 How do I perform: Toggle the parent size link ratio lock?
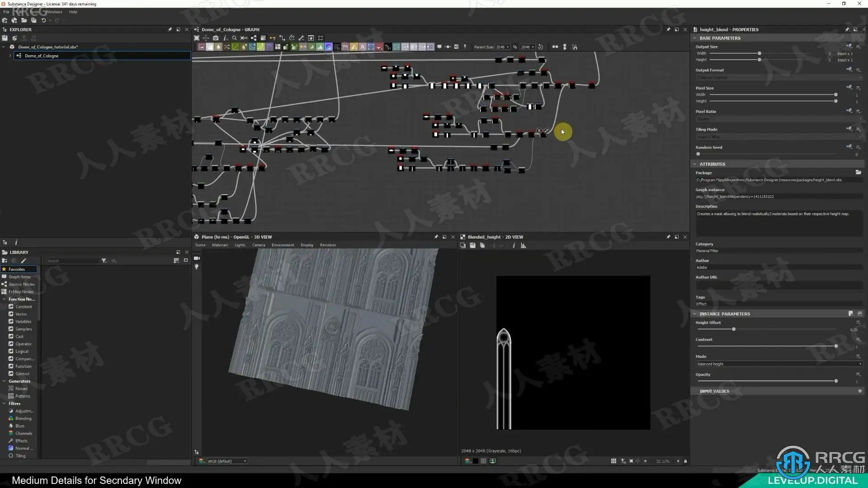click(x=515, y=47)
